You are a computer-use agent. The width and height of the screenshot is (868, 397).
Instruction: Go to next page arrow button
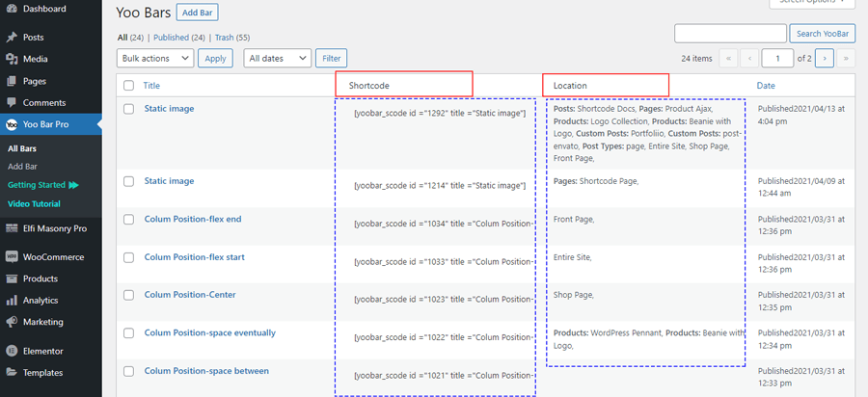click(825, 58)
